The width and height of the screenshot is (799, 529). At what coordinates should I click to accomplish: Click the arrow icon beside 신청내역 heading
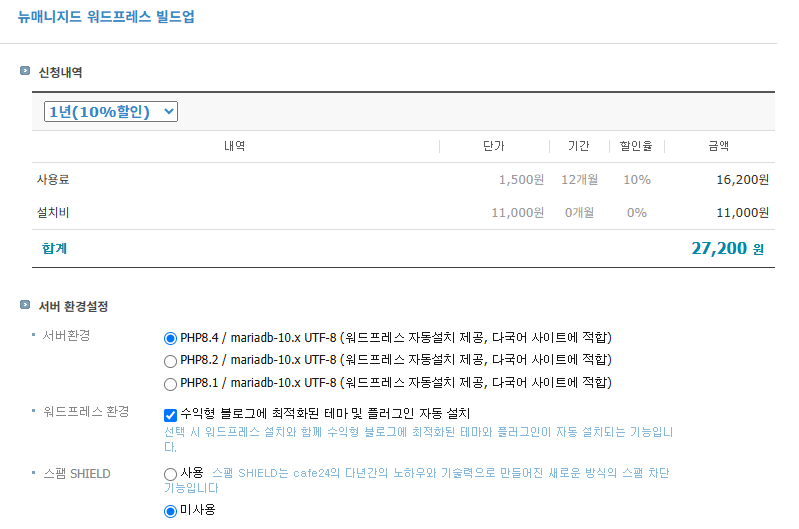coord(25,71)
